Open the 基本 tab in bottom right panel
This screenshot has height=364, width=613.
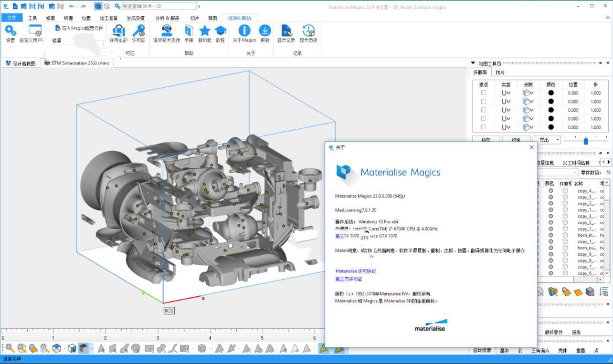(x=504, y=351)
